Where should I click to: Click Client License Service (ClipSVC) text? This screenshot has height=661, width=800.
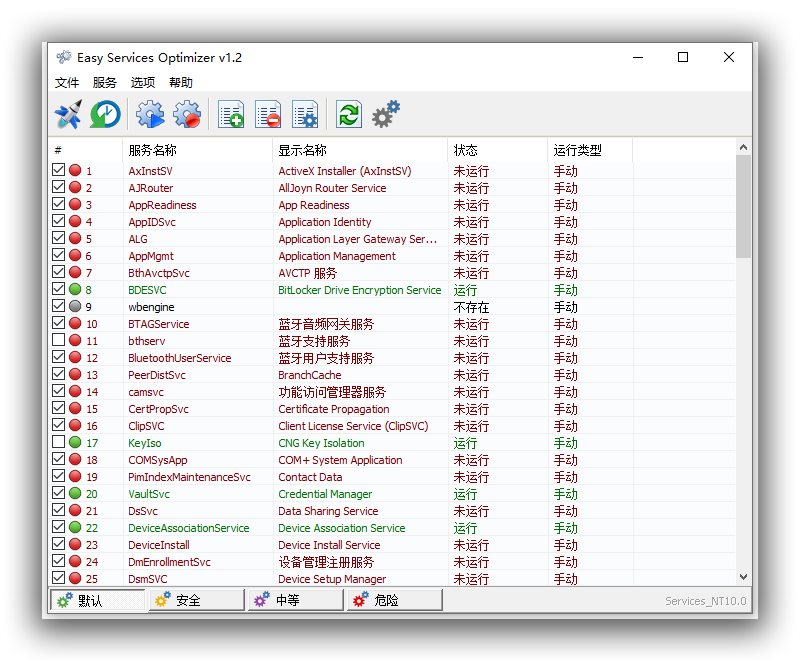click(x=353, y=426)
